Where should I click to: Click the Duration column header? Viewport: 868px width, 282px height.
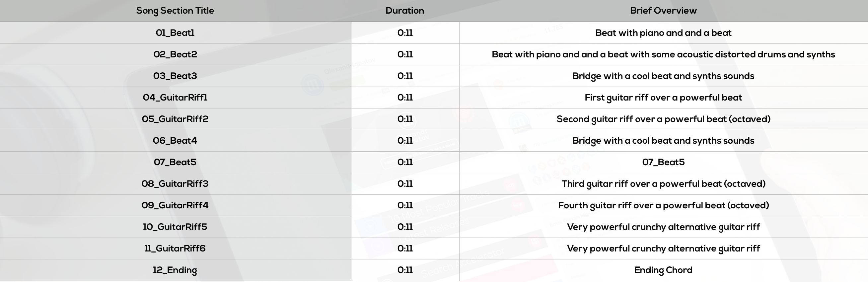point(405,11)
